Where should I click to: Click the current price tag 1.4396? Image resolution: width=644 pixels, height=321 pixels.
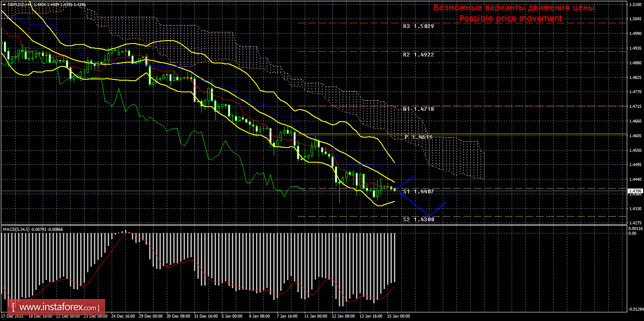tap(635, 191)
